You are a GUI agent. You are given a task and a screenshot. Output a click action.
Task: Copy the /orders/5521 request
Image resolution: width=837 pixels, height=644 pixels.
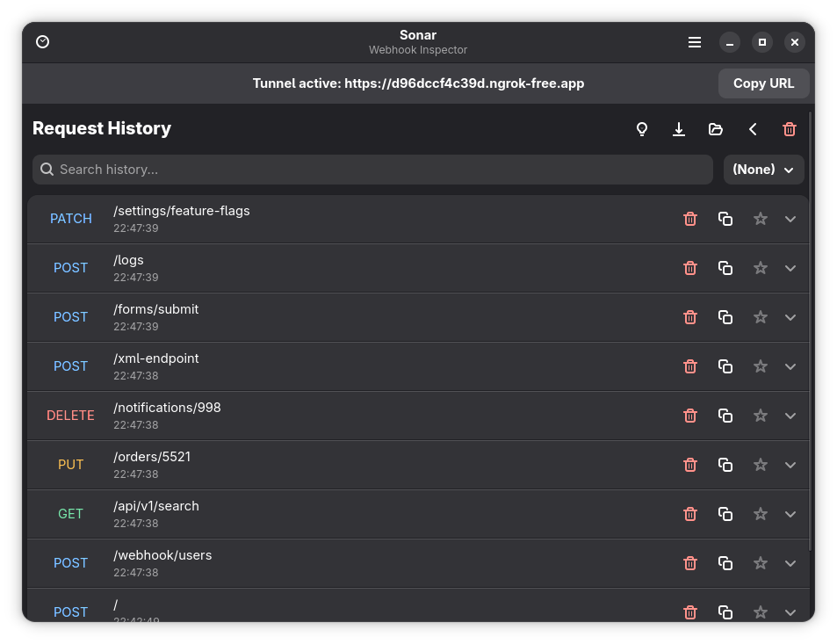[x=725, y=465]
